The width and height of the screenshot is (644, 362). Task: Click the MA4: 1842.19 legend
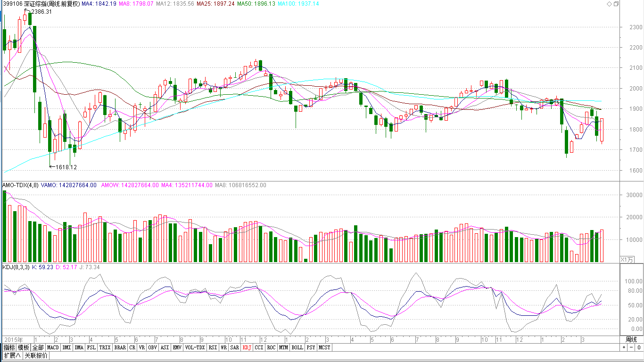point(99,4)
